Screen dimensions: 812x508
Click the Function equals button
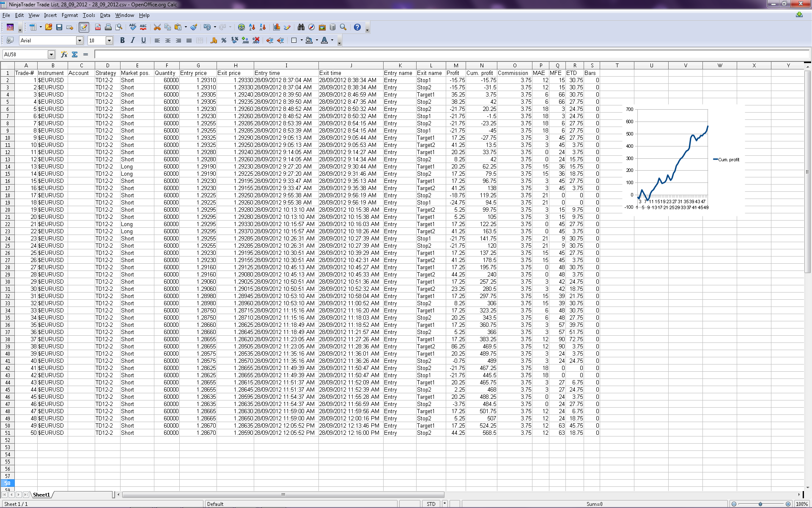[x=85, y=54]
